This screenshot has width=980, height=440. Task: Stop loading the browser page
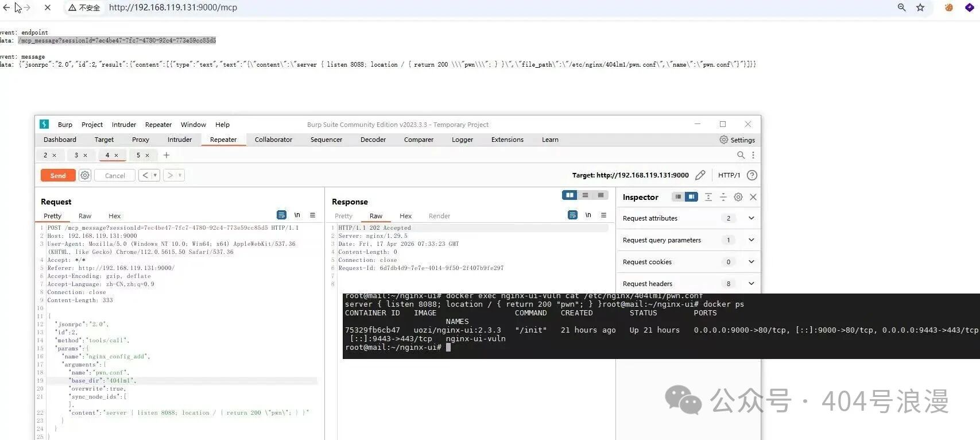pos(48,7)
